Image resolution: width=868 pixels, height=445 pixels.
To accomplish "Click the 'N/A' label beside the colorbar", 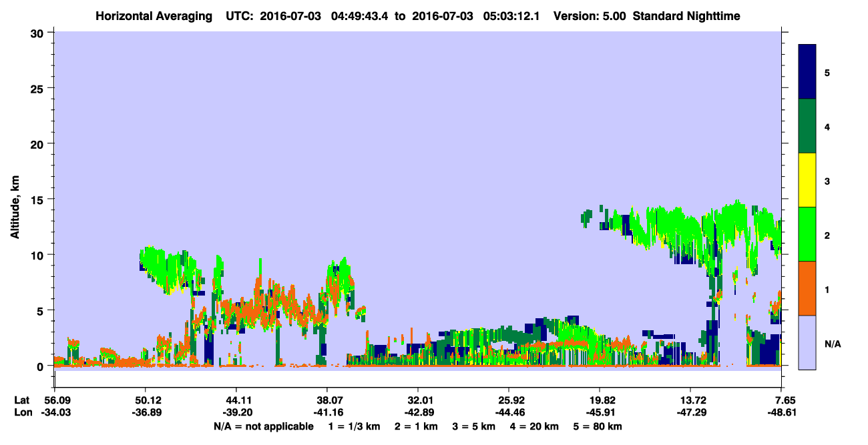I will (832, 344).
